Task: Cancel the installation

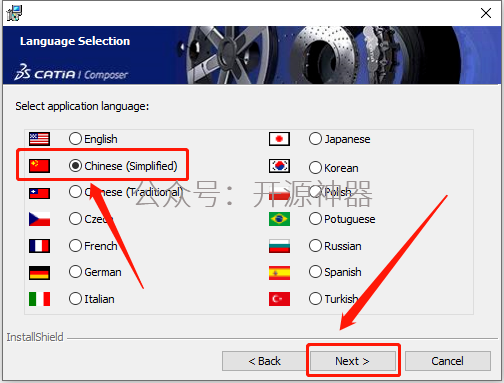Action: click(448, 361)
